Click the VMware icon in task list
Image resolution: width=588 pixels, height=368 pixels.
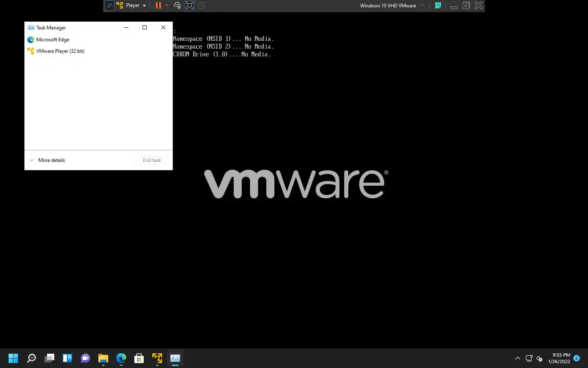pyautogui.click(x=31, y=51)
